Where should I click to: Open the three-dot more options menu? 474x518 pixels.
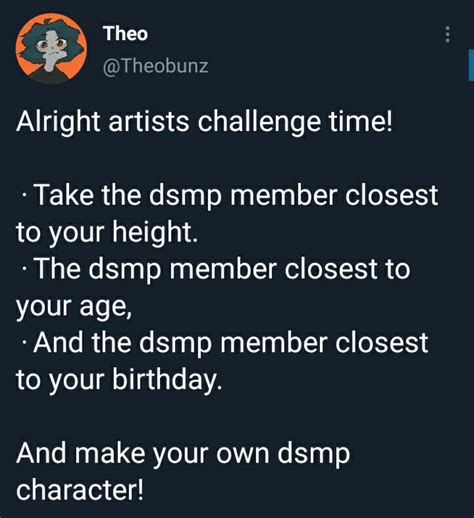tap(448, 34)
